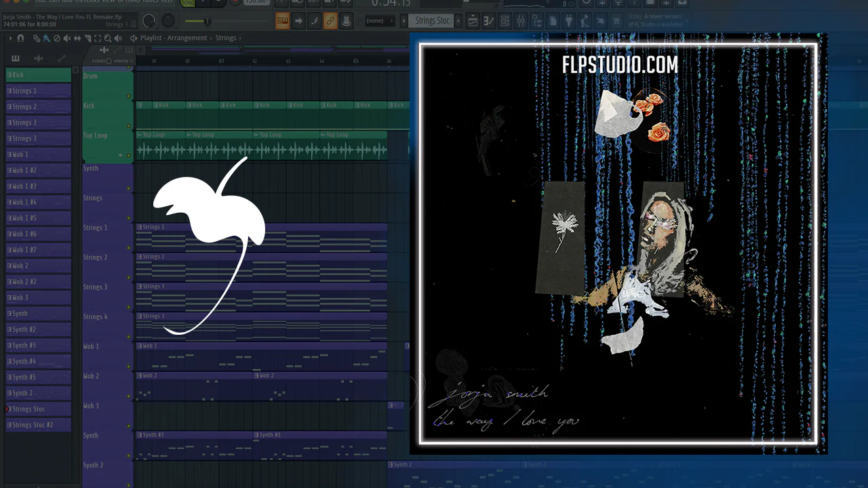Mute the Kick track

point(129,126)
